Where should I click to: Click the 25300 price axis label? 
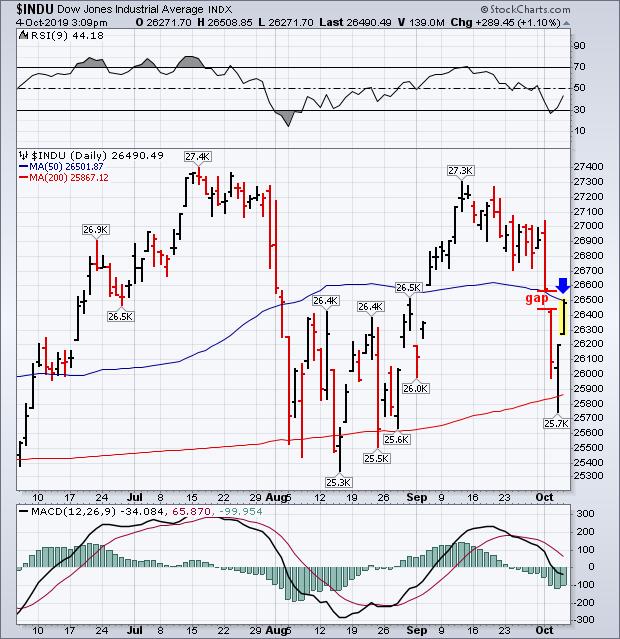[588, 476]
